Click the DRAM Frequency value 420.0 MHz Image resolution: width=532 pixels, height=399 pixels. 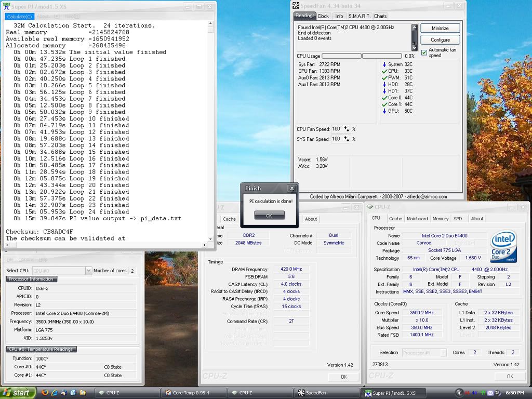(x=291, y=269)
